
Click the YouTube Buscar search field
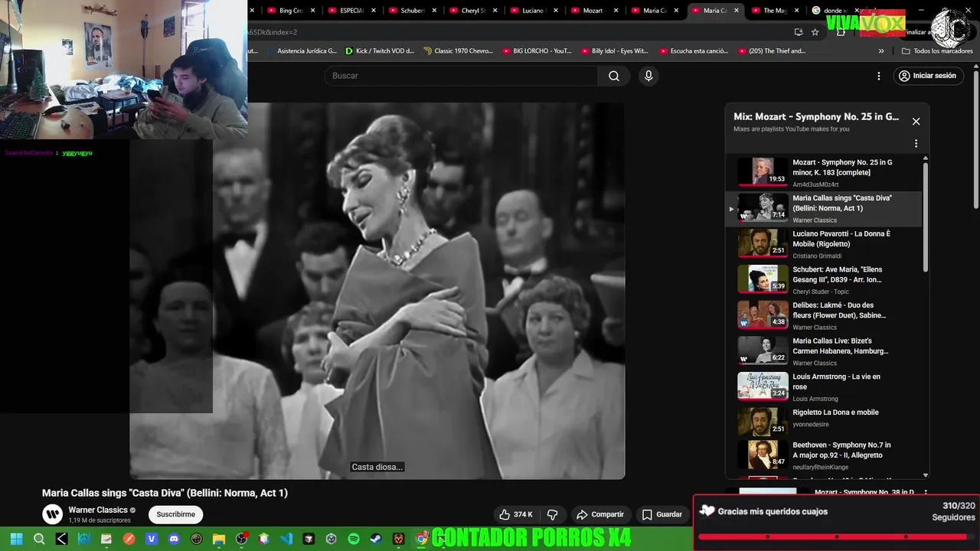pos(462,76)
